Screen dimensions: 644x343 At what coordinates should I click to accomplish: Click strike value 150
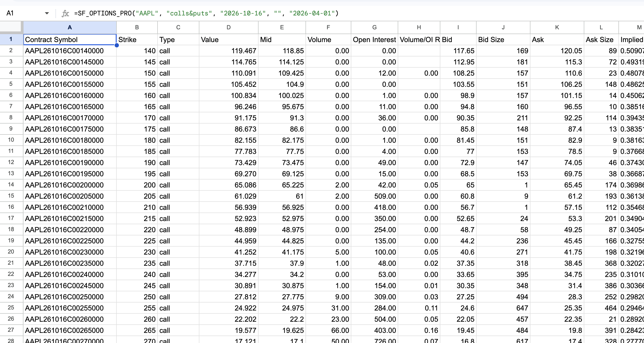point(137,73)
